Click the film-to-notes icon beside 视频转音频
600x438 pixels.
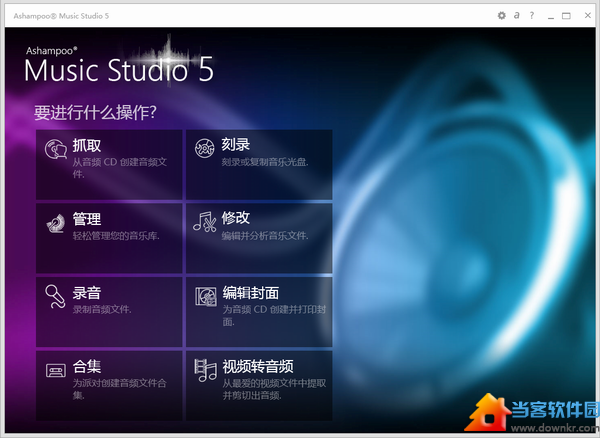click(x=205, y=370)
